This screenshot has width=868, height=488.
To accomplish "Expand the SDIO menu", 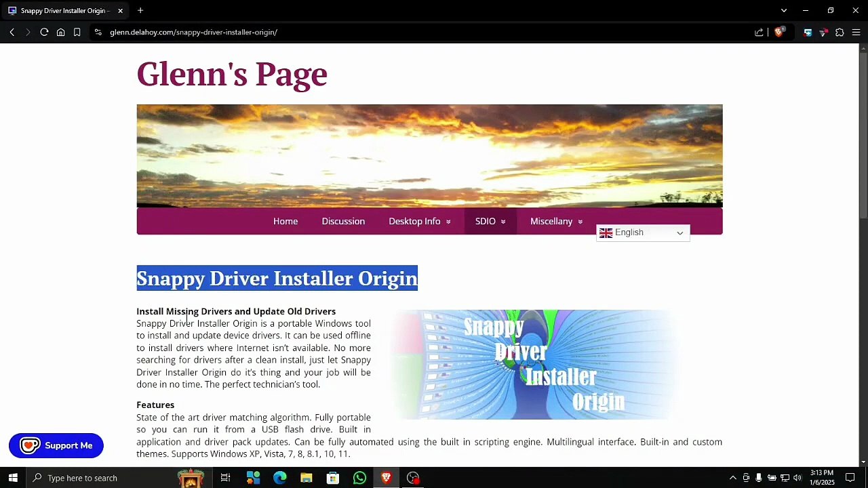I will (x=490, y=222).
